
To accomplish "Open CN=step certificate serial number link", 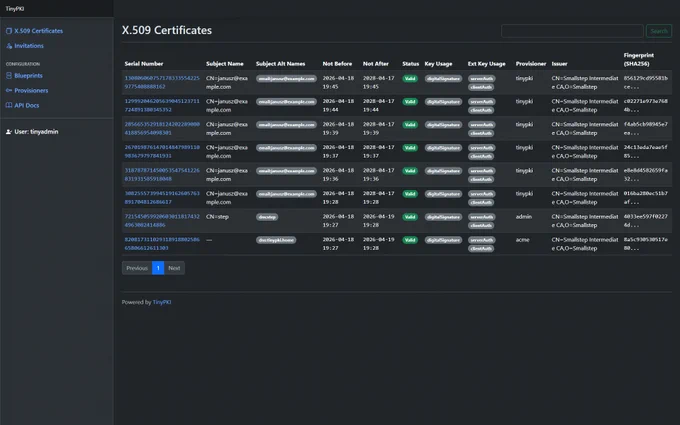I will pyautogui.click(x=162, y=221).
